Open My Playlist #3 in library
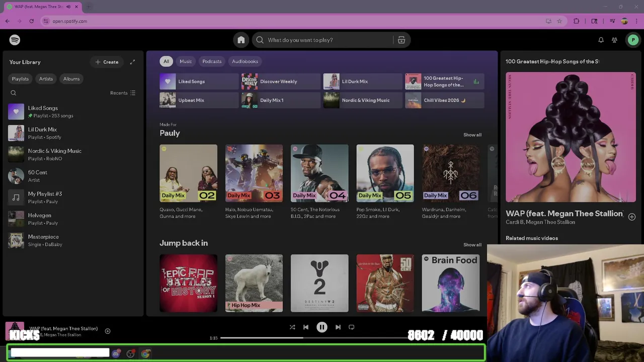644x362 pixels. click(72, 198)
